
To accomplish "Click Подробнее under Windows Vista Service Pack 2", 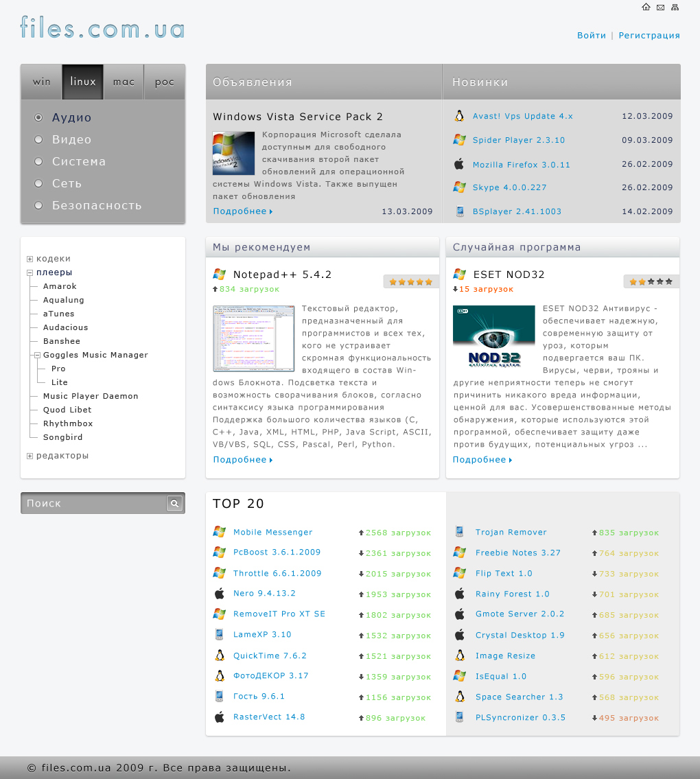I will point(242,211).
